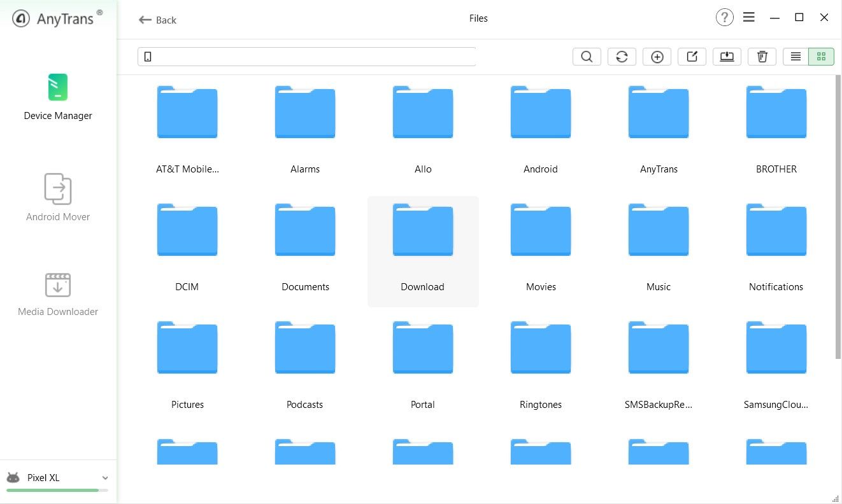
Task: Switch to Android Mover
Action: pos(57,197)
